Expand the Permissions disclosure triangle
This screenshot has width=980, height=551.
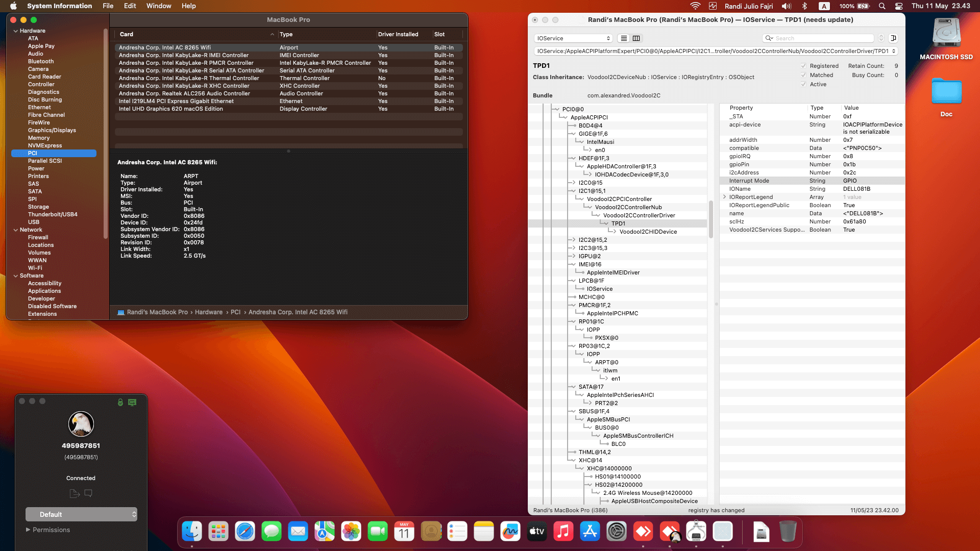click(28, 530)
